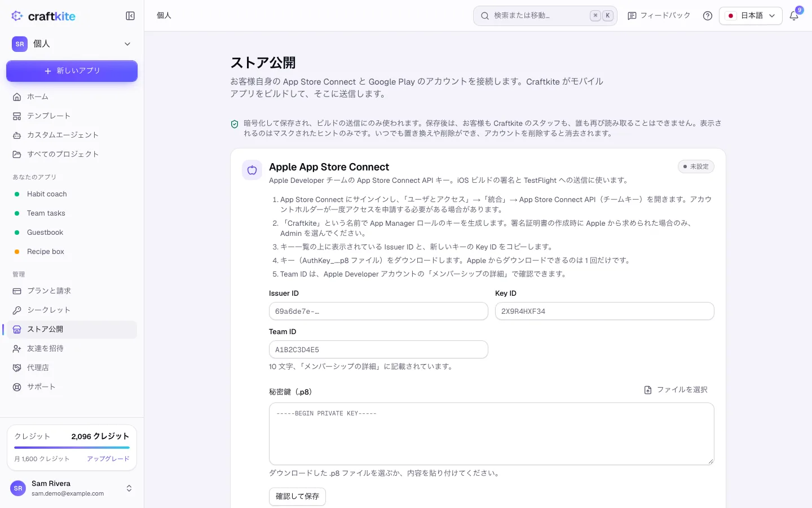812x508 pixels.
Task: Click the Team ID input field
Action: coord(378,349)
